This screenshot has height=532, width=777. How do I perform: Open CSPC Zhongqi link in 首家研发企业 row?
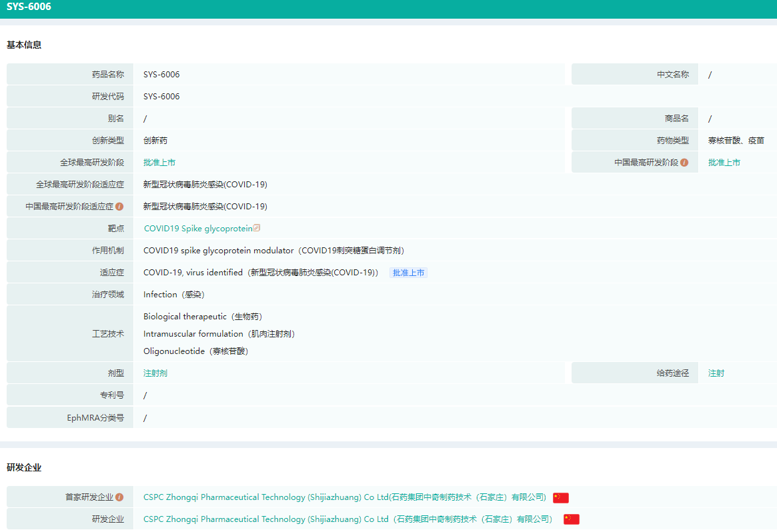tap(345, 497)
